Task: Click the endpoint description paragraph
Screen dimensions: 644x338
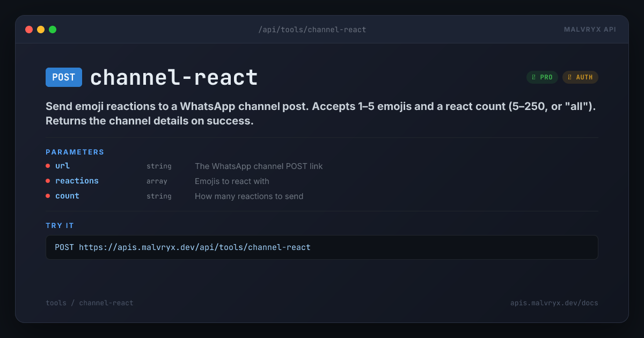Action: coord(321,114)
